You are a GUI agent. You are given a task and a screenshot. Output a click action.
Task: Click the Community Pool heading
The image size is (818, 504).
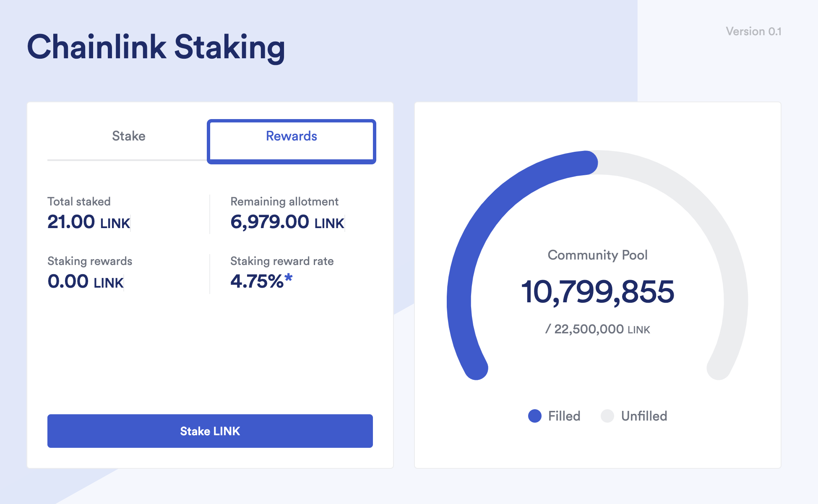coord(597,255)
